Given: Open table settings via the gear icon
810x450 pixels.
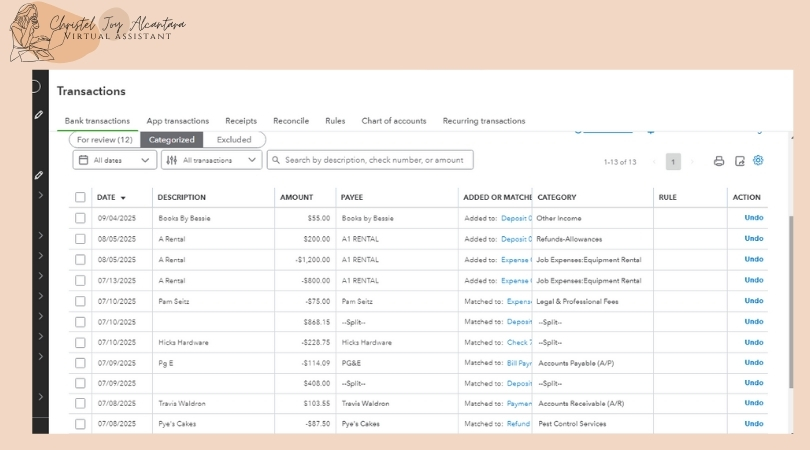Looking at the screenshot, I should 758,161.
